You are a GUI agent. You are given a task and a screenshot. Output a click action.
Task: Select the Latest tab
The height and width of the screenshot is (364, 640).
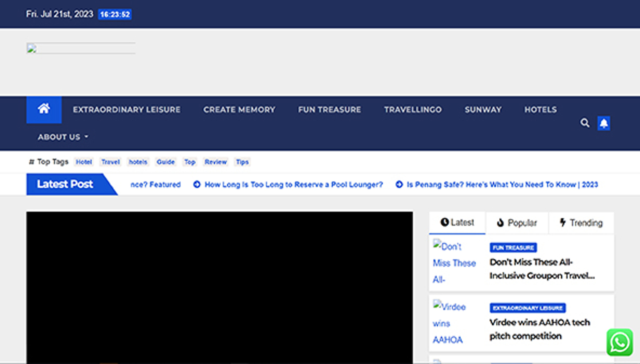457,222
